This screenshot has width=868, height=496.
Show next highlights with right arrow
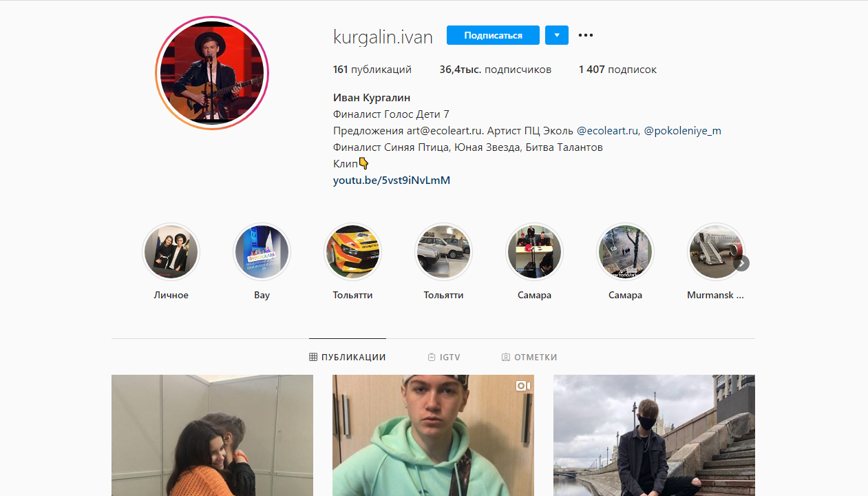(x=741, y=263)
